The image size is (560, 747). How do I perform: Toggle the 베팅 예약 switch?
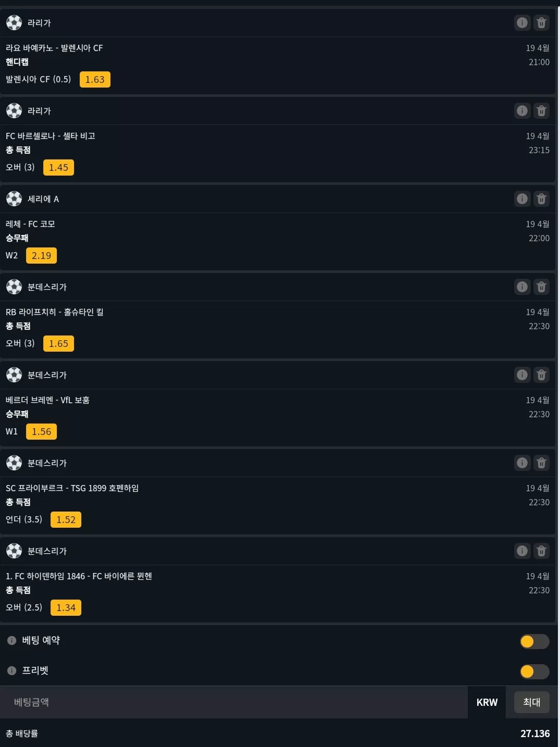pyautogui.click(x=534, y=641)
